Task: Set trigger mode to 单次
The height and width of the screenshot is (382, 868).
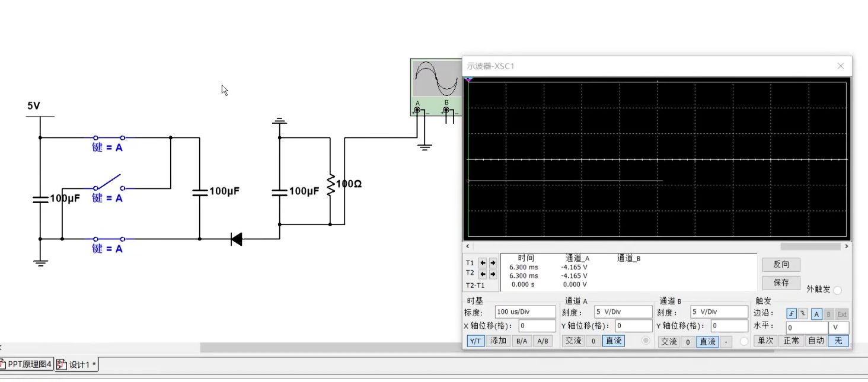Action: tap(765, 341)
